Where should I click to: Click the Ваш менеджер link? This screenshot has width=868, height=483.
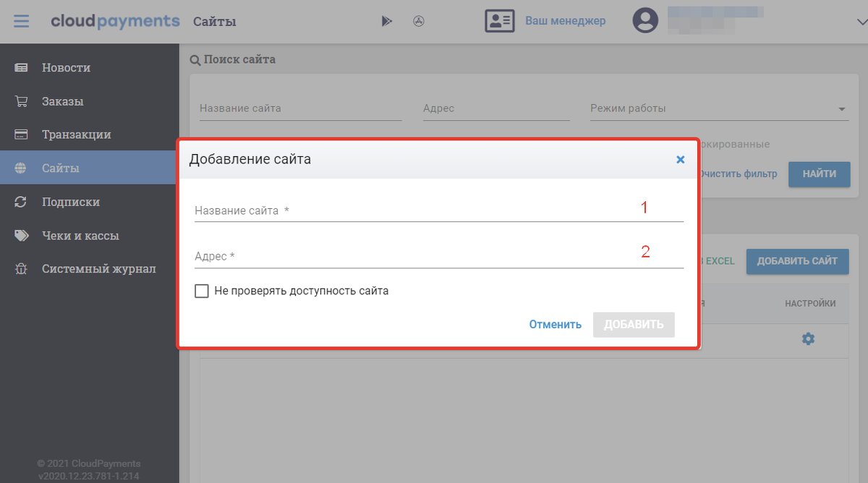click(x=565, y=21)
